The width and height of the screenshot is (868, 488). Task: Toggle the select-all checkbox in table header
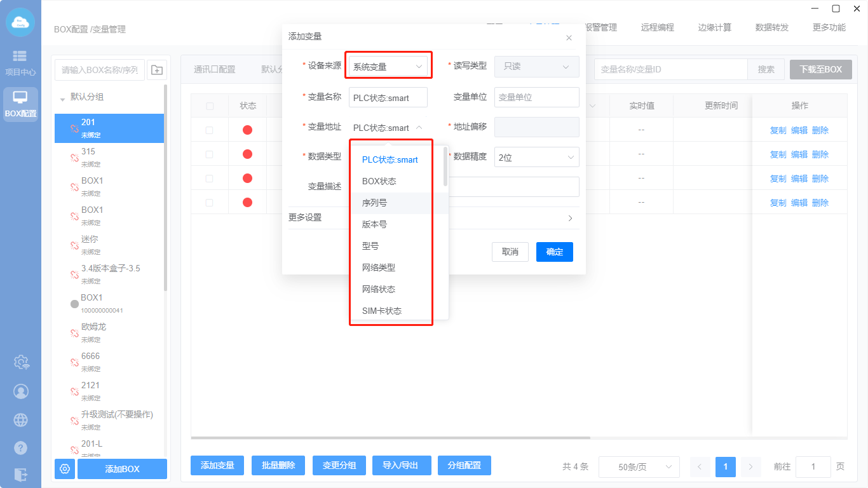point(210,106)
